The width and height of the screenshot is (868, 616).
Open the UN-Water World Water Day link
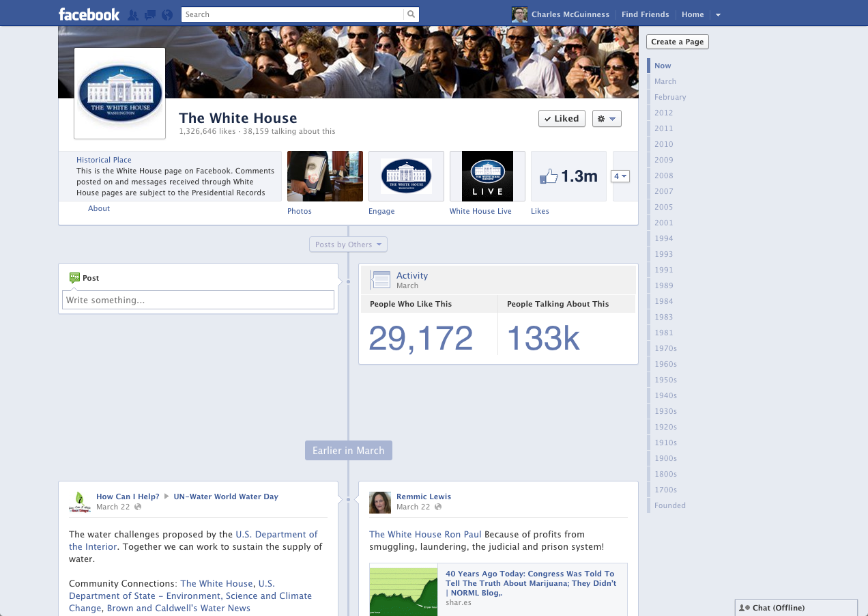tap(226, 496)
